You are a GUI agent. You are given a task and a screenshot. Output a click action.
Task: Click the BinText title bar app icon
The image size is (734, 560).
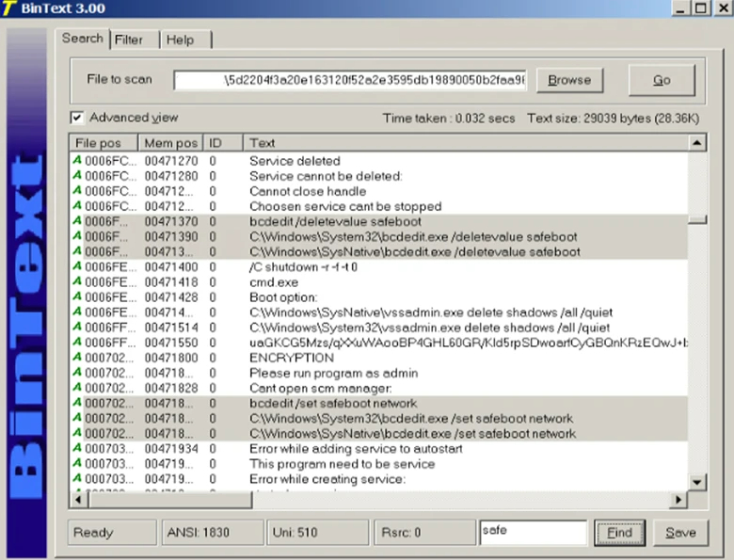point(9,8)
